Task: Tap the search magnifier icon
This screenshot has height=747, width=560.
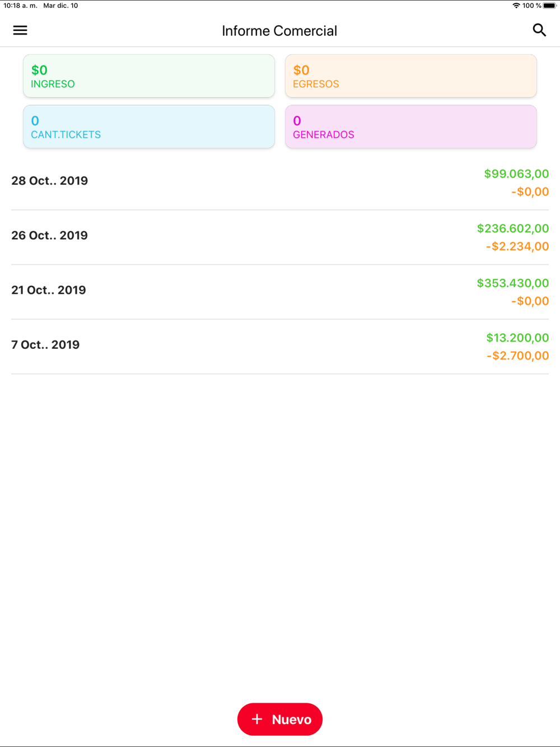Action: click(539, 30)
